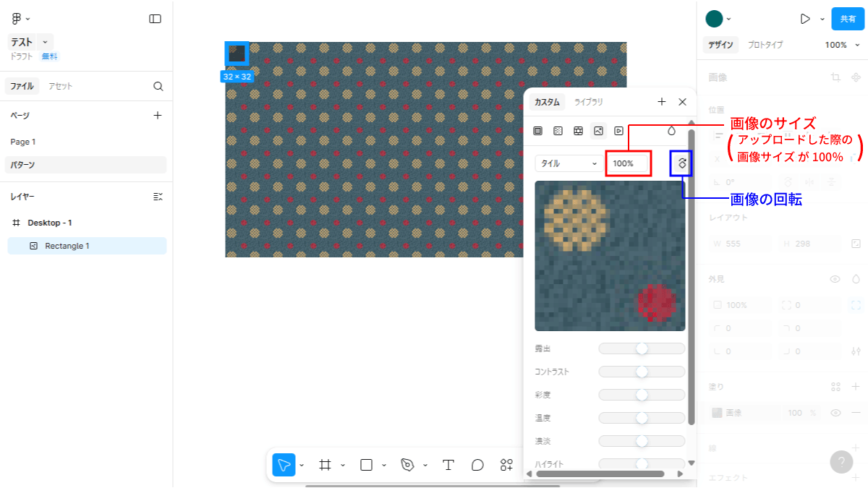Select Rectangle 1 layer
The width and height of the screenshot is (868, 488).
(67, 246)
